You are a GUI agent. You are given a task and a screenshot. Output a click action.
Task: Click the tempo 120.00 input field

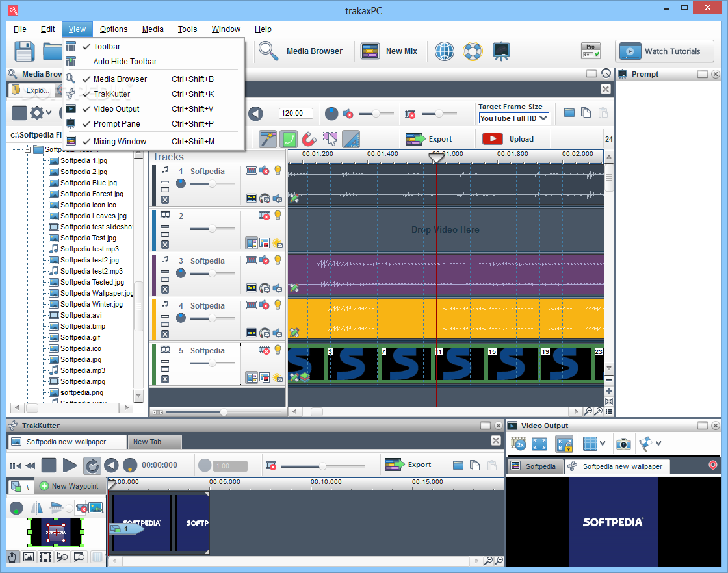coord(296,113)
